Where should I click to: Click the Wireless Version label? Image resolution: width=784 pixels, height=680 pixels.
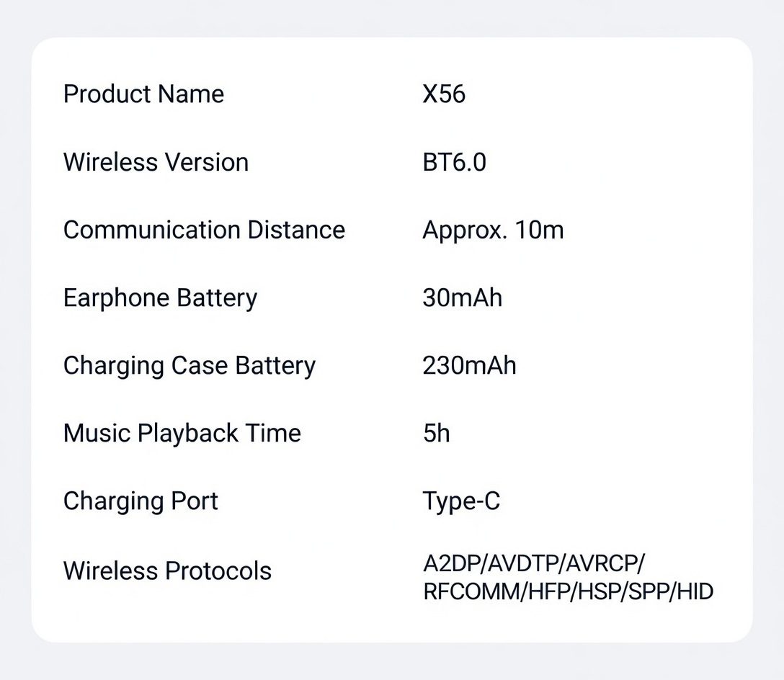(x=156, y=162)
